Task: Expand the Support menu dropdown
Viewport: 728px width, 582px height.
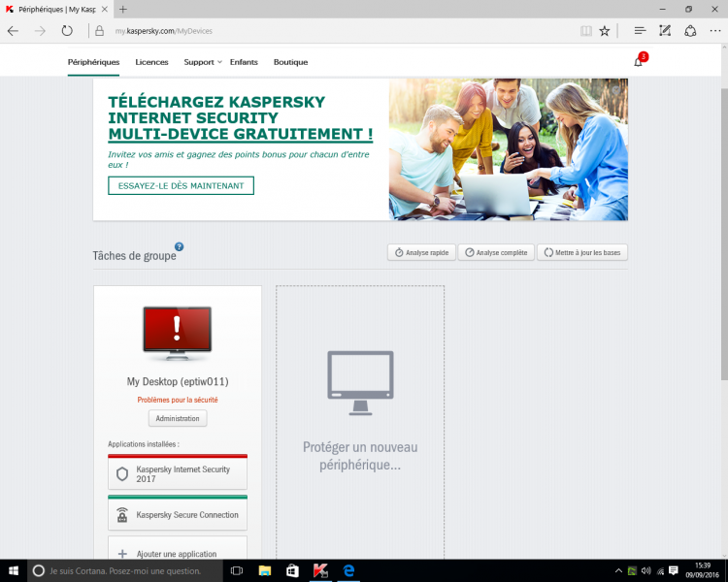Action: [203, 62]
